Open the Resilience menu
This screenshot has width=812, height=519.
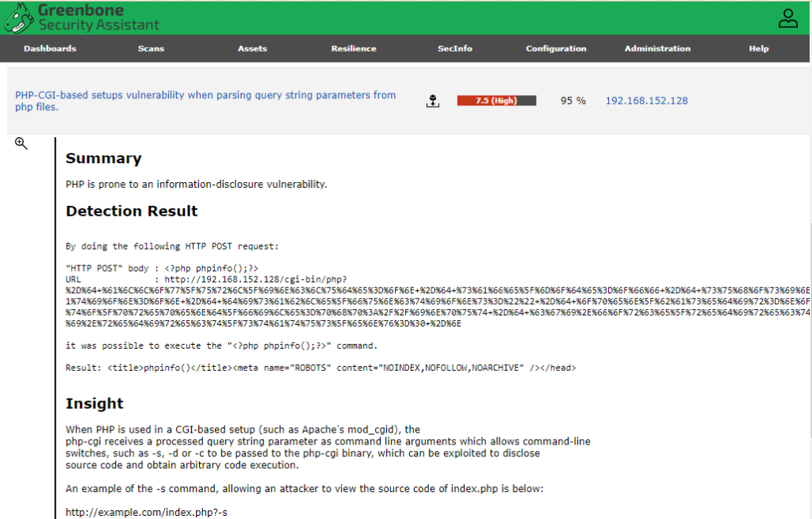point(354,48)
